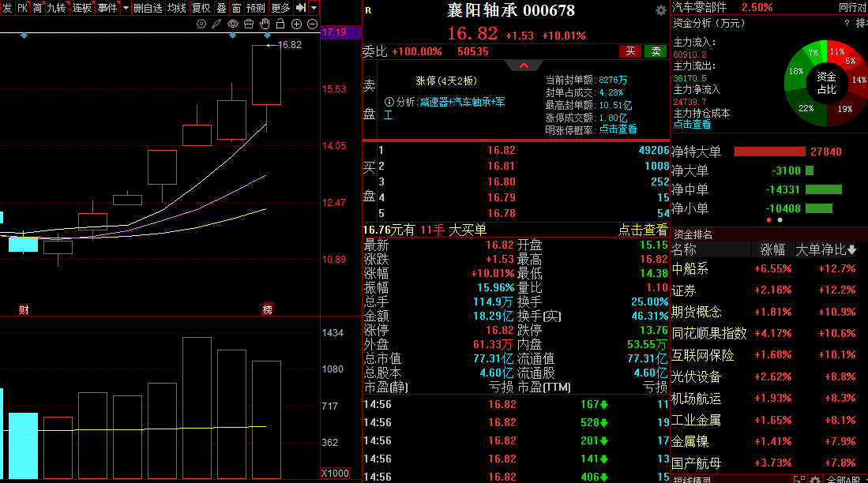Open 期货概念 row in fund ranking
868x483 pixels.
click(x=769, y=312)
